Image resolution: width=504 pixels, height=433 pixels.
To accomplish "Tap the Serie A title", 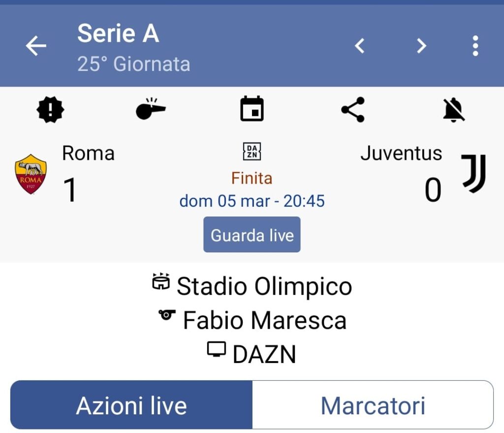I will [x=118, y=33].
